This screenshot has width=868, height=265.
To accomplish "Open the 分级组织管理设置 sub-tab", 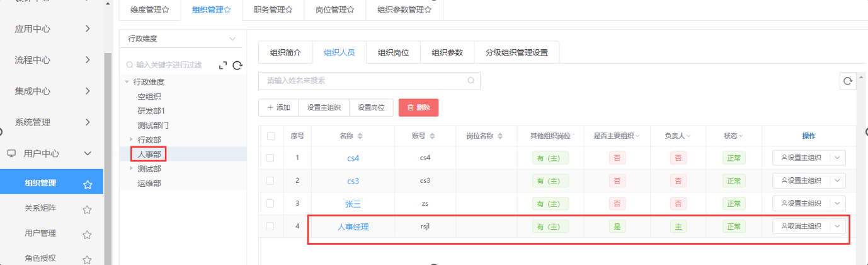I will tap(517, 52).
